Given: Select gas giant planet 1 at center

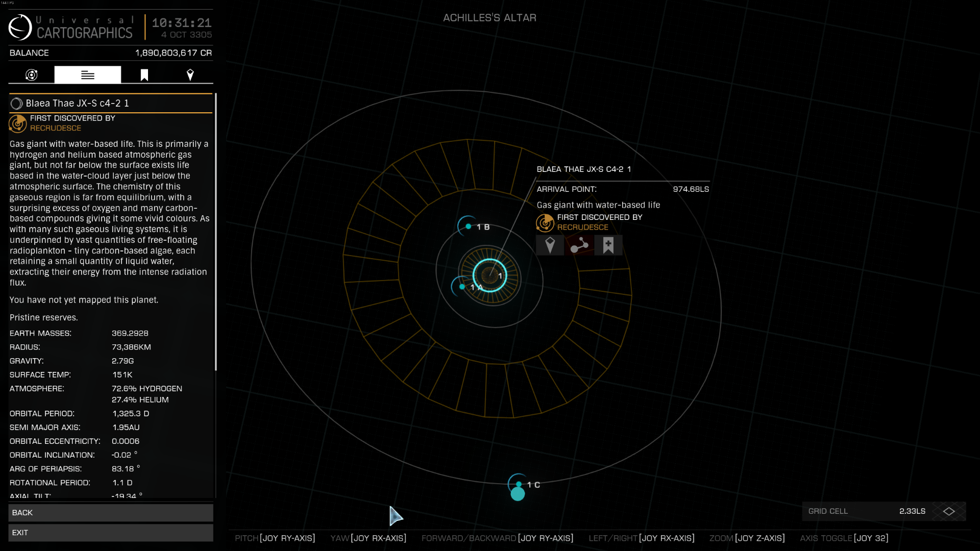Looking at the screenshot, I should [x=489, y=275].
